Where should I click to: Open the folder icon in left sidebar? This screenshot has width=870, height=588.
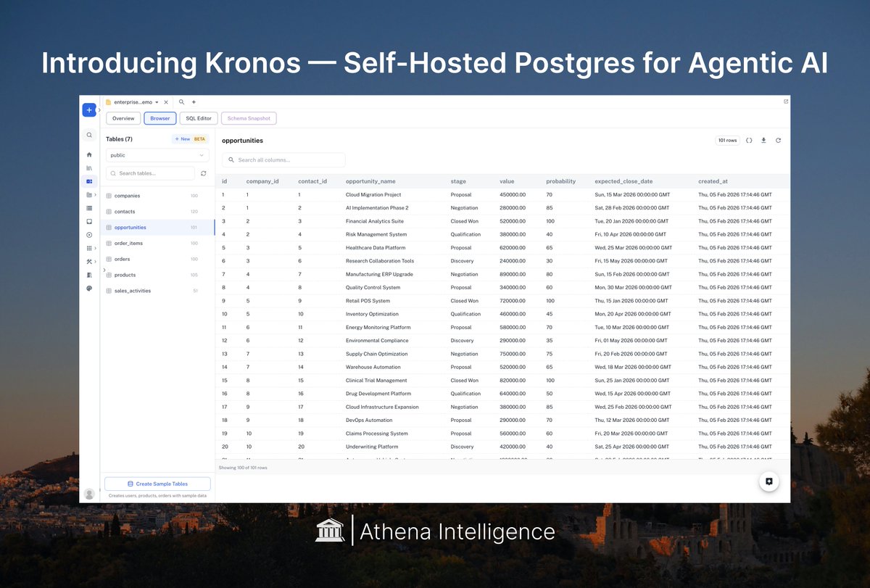88,195
